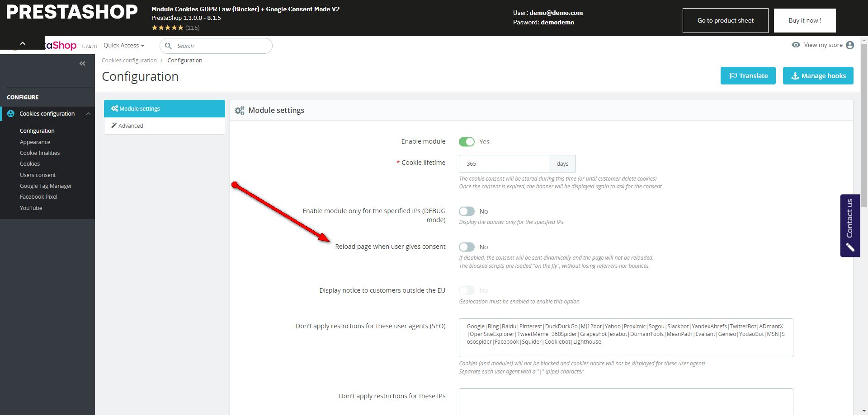Click the Translate button
This screenshot has height=415, width=868.
click(x=748, y=76)
